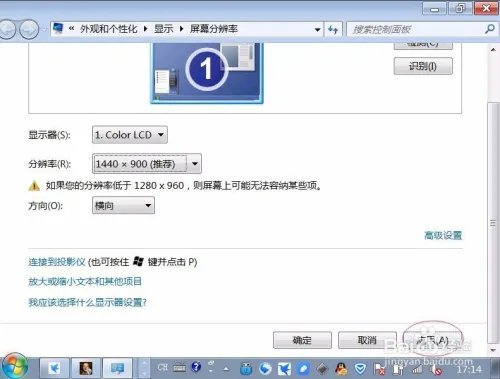Screen dimensions: 500x379
Task: Click the yellow warning triangle icon
Action: pyautogui.click(x=34, y=186)
